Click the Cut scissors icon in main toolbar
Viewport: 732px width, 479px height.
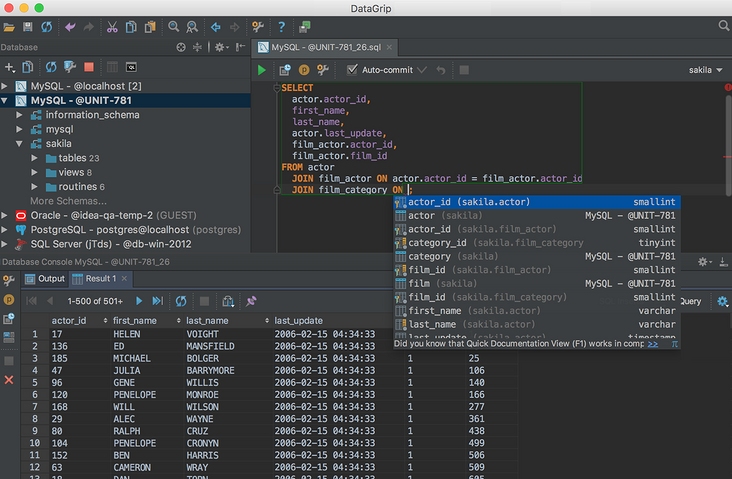pyautogui.click(x=112, y=27)
